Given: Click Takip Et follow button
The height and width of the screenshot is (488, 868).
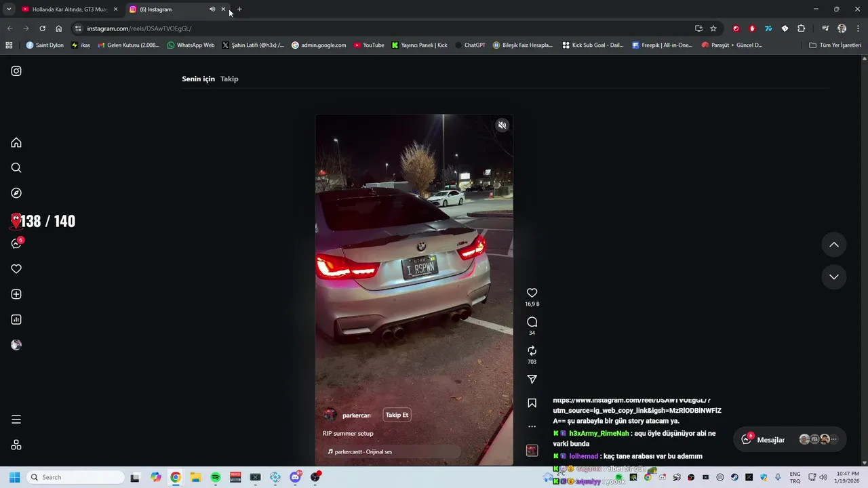Looking at the screenshot, I should [x=397, y=415].
